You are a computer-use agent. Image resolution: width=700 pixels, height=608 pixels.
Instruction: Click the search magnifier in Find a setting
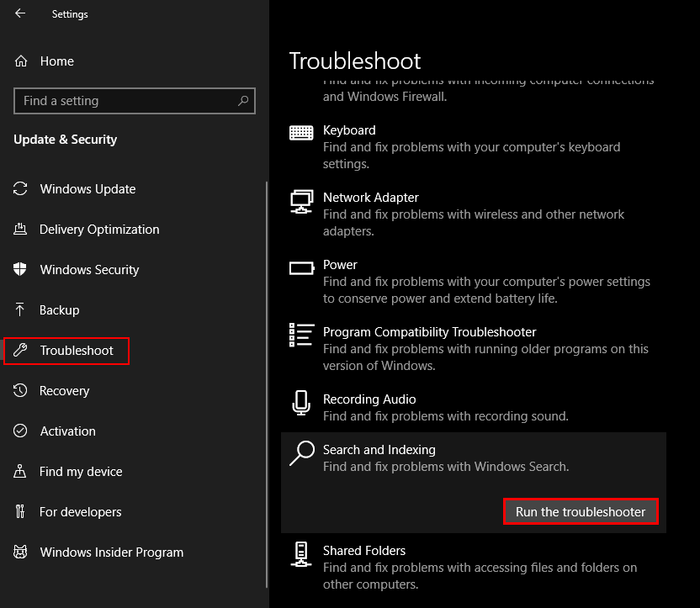[x=243, y=101]
